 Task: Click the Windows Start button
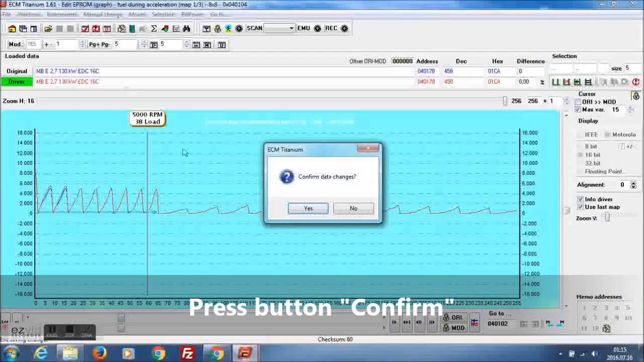[x=11, y=353]
